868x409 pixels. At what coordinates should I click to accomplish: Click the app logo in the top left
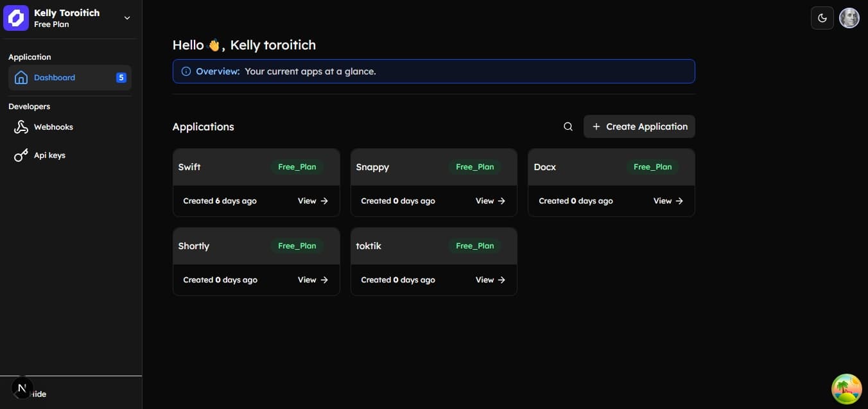(x=16, y=17)
